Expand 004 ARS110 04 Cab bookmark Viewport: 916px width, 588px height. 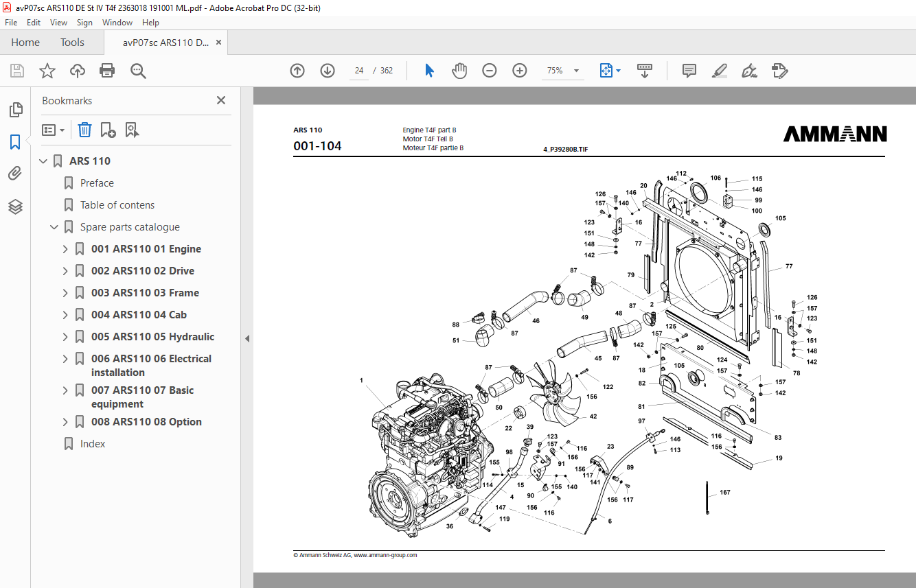(x=65, y=315)
